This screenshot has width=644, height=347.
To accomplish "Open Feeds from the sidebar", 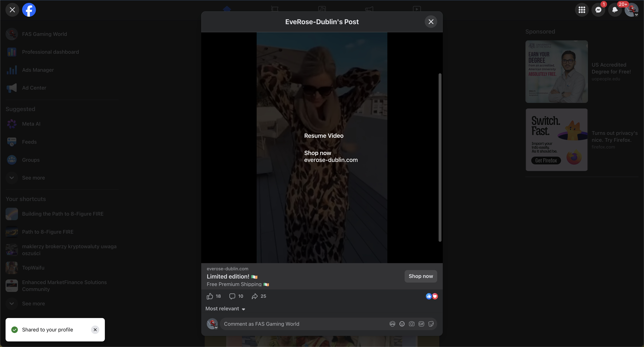I will (62, 142).
